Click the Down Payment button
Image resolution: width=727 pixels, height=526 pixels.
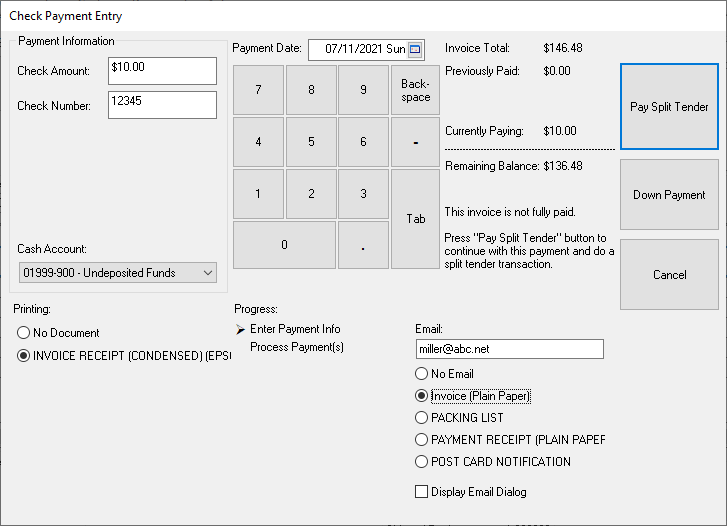669,195
